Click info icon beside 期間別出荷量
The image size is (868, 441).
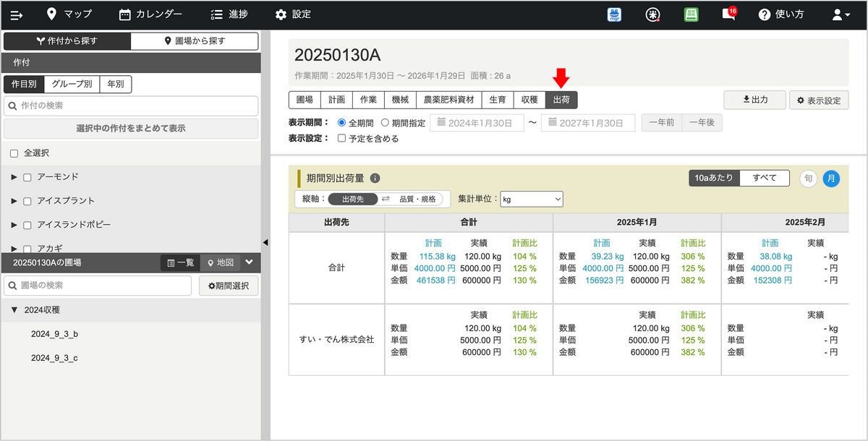pos(375,178)
